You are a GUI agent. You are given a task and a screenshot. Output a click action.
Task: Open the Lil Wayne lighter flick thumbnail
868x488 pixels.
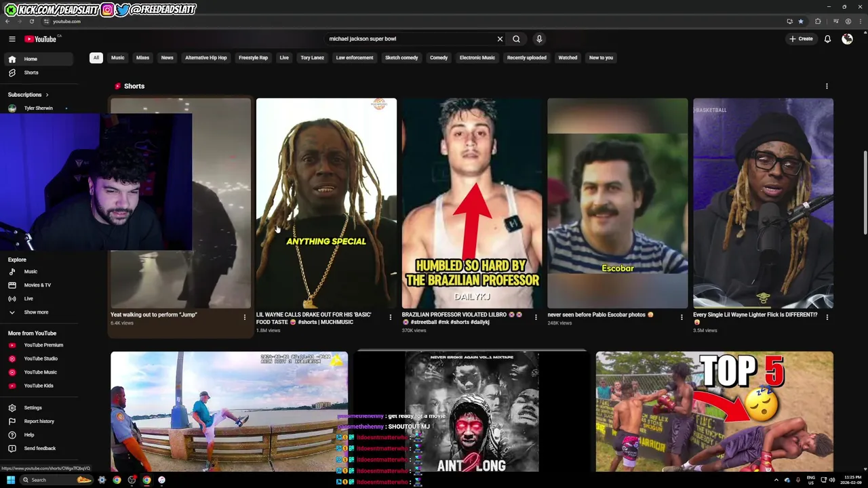click(763, 203)
